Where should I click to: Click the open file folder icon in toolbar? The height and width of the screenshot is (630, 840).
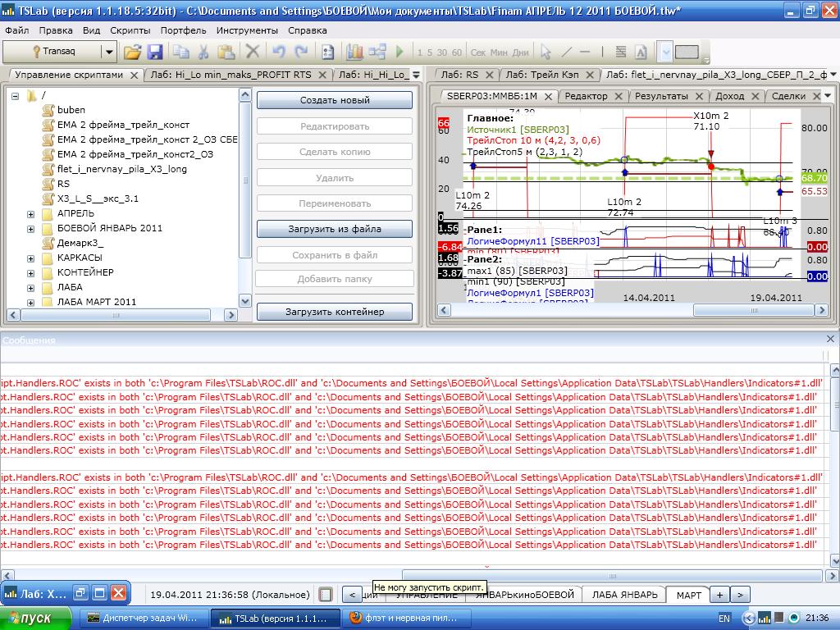(x=132, y=52)
